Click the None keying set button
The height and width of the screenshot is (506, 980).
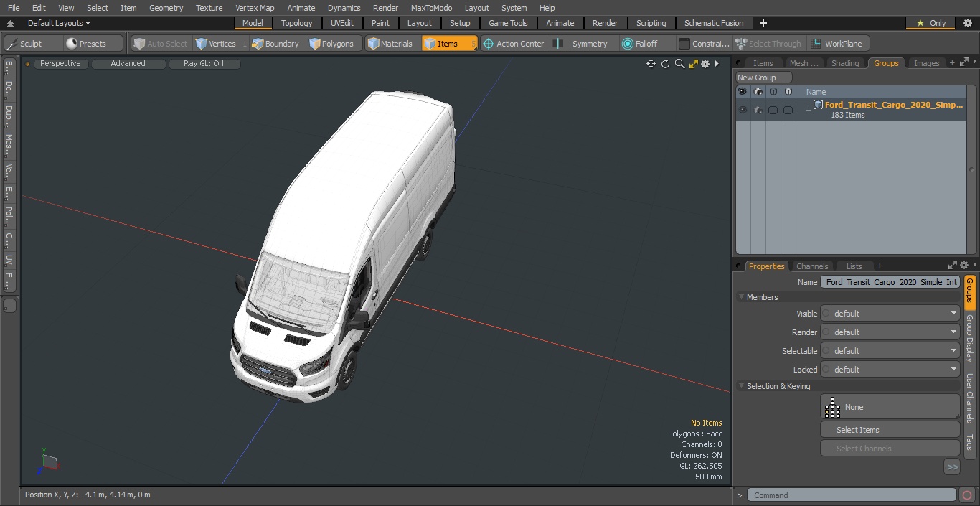click(x=890, y=407)
